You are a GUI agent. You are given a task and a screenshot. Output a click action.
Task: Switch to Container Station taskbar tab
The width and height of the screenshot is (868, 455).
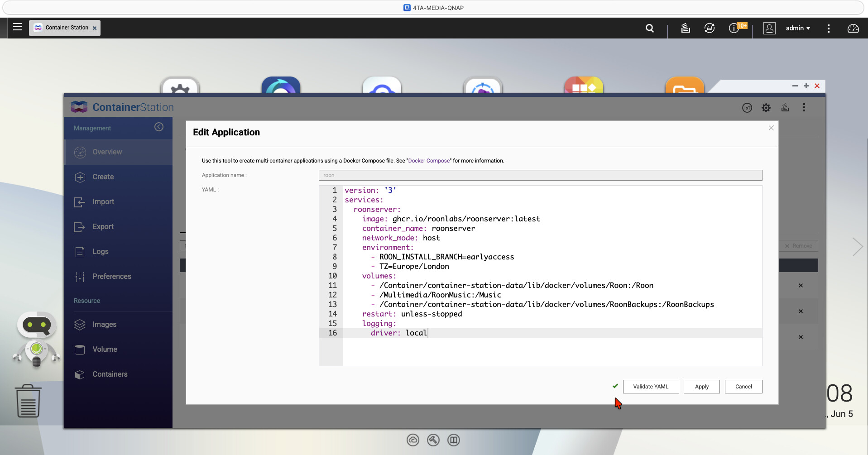65,28
